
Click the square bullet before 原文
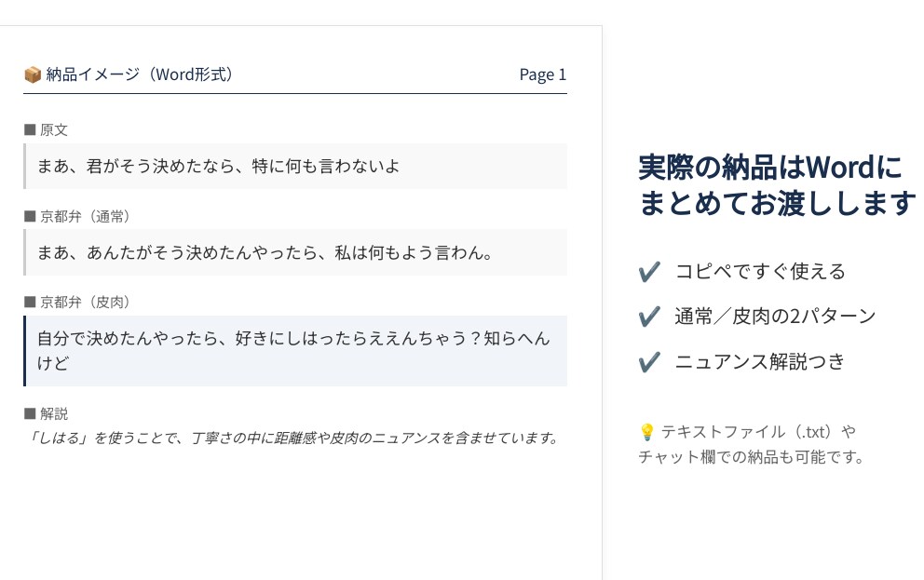click(x=30, y=129)
